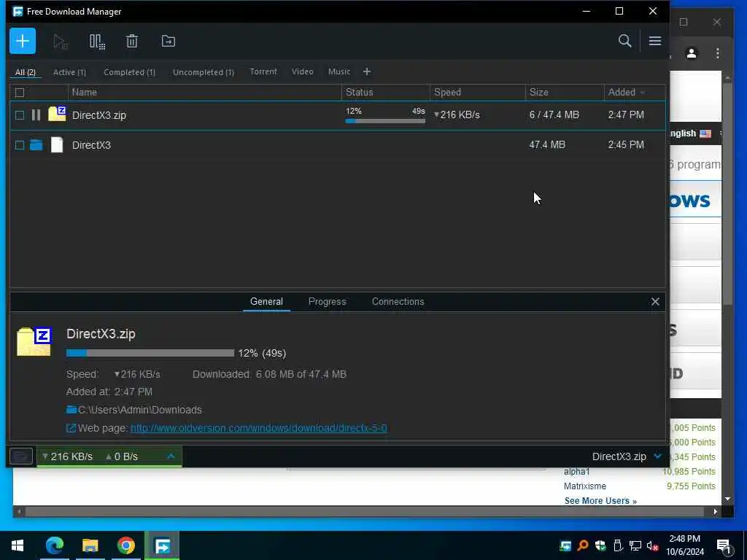Switch to the Completed (1) tab
Screen dimensions: 747x560
point(130,72)
